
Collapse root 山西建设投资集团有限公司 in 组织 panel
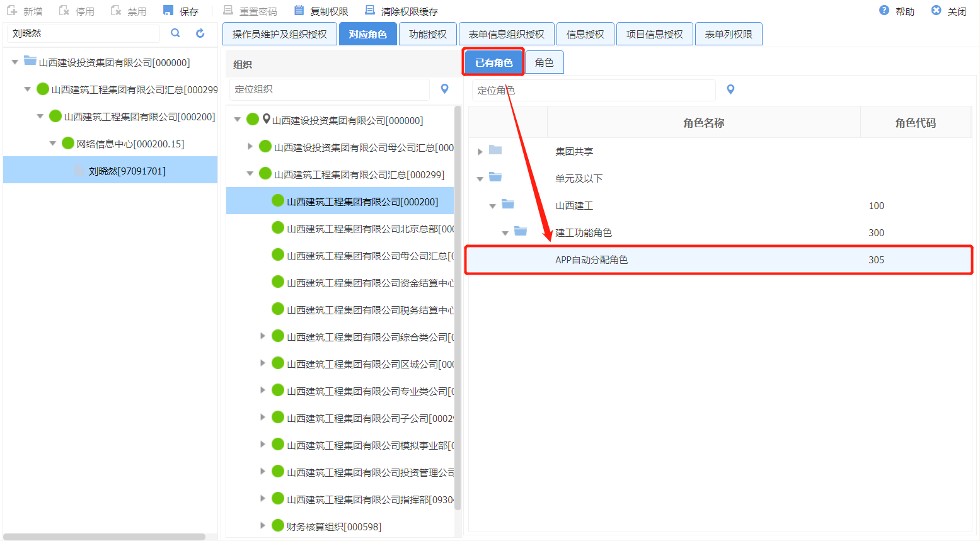click(237, 120)
